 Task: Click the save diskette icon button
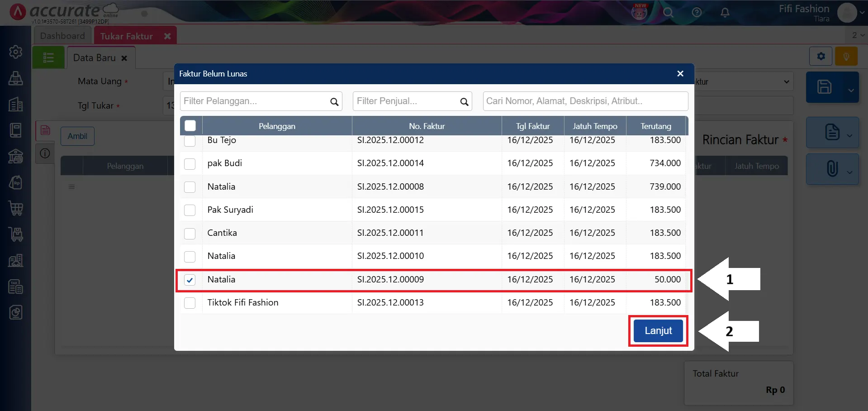(824, 87)
